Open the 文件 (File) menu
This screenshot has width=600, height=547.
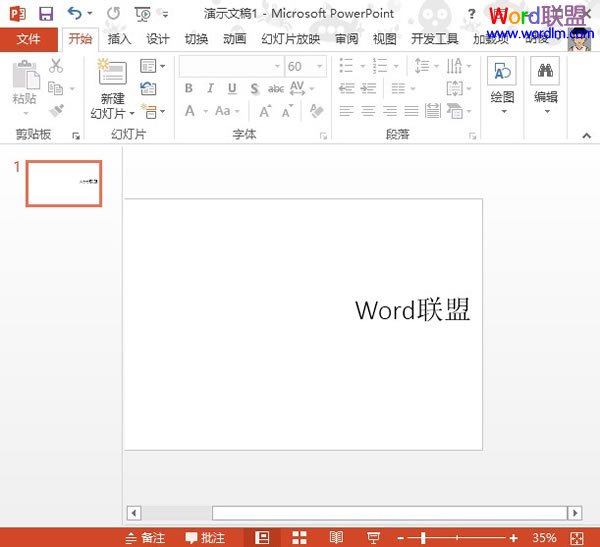[29, 39]
